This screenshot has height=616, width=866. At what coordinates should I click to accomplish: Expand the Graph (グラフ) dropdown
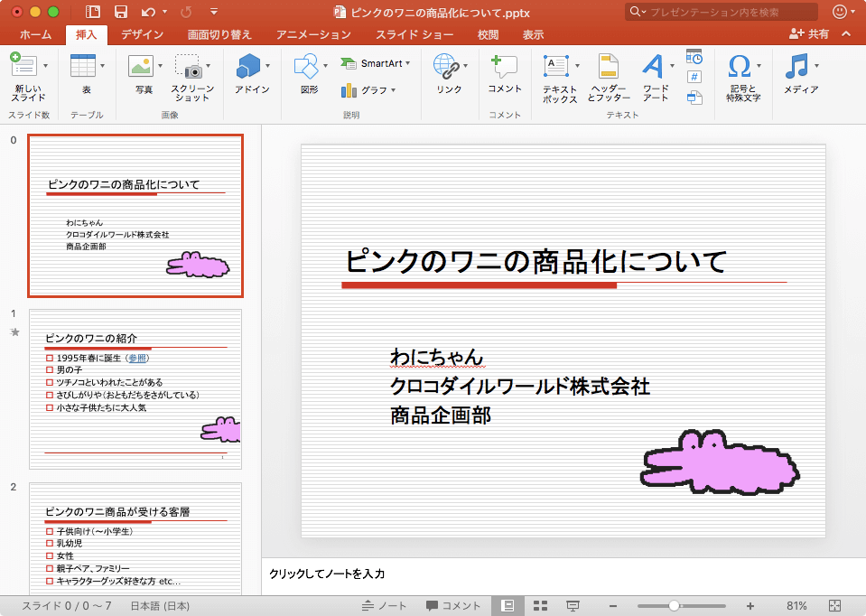(395, 90)
